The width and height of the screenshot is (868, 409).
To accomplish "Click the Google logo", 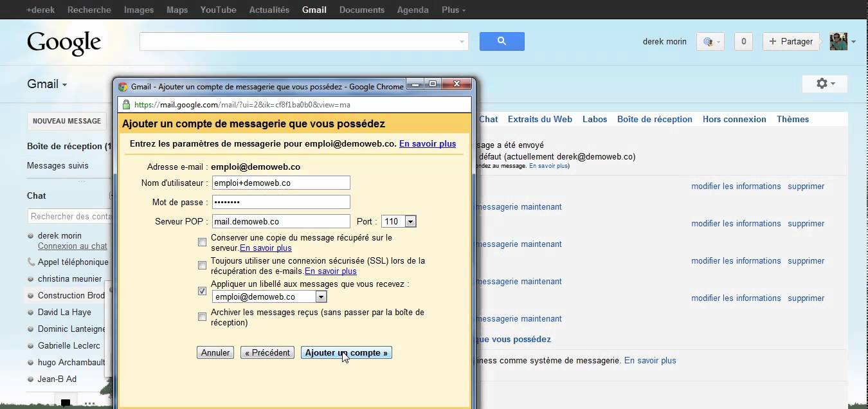I will (x=64, y=43).
